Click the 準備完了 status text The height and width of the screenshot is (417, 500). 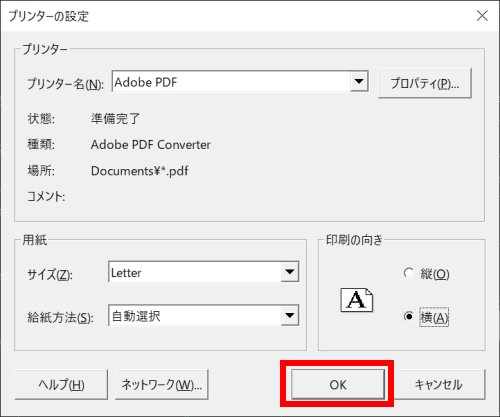pyautogui.click(x=115, y=118)
